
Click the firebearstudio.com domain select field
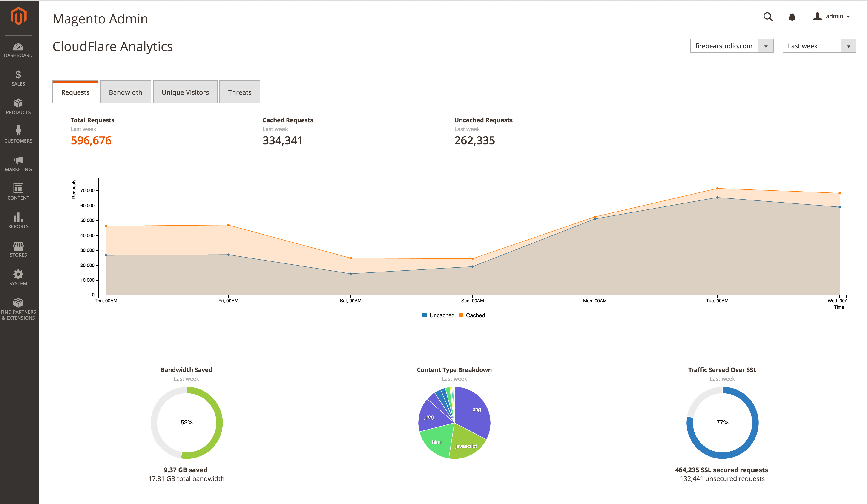point(732,46)
